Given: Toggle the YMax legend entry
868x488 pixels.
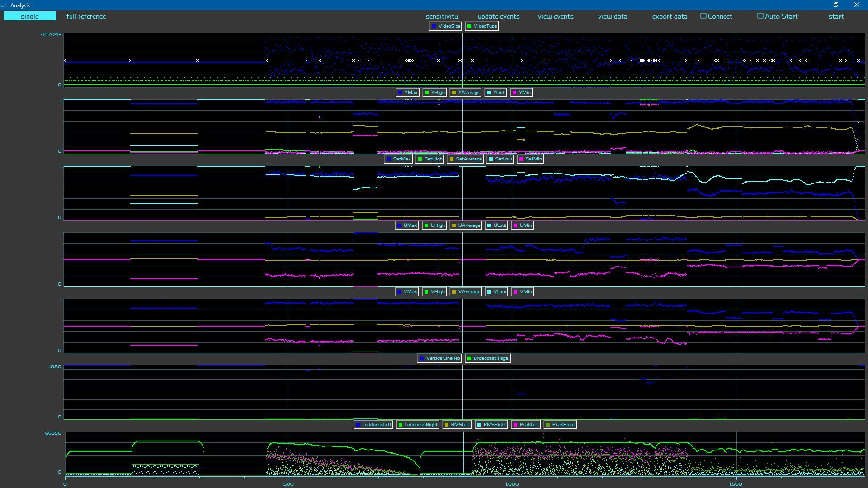Looking at the screenshot, I should tap(407, 93).
